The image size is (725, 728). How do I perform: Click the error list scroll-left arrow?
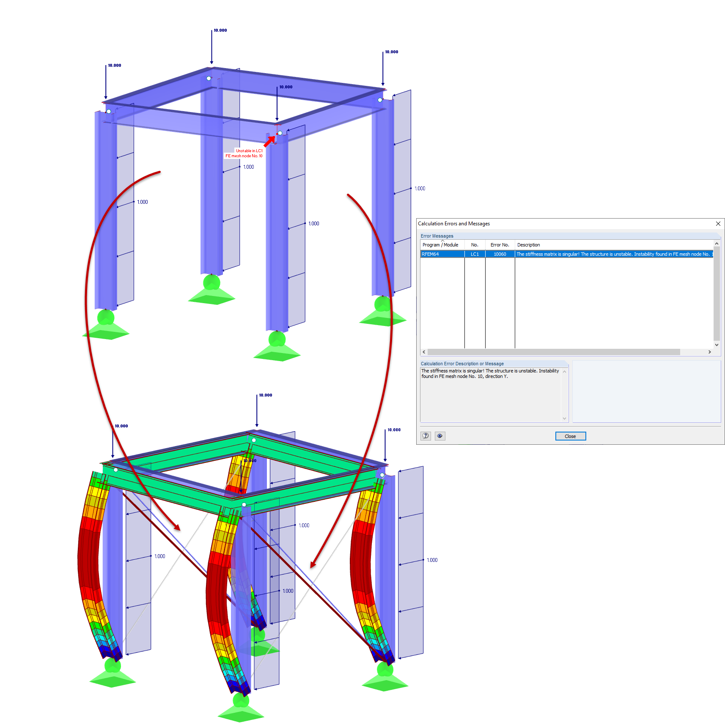(x=424, y=352)
